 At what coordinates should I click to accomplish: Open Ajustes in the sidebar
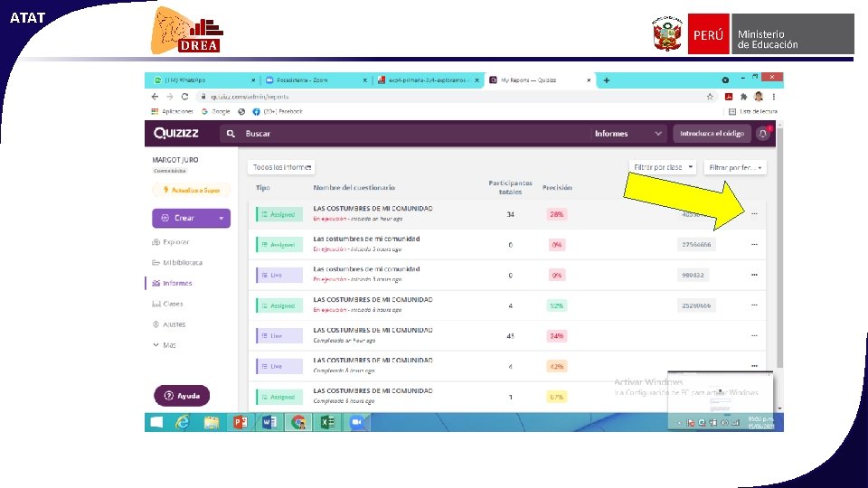tap(169, 324)
